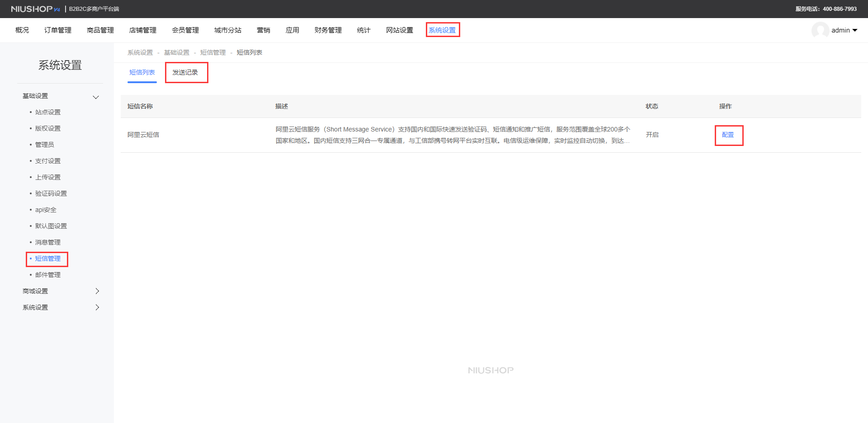Open 应用 in top navigation
868x423 pixels.
click(x=292, y=30)
